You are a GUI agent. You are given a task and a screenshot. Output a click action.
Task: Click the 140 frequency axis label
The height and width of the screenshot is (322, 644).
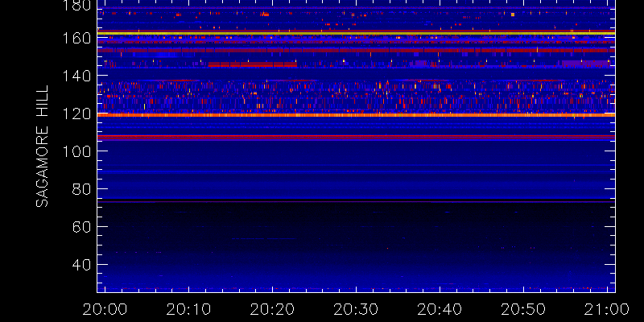(x=77, y=76)
